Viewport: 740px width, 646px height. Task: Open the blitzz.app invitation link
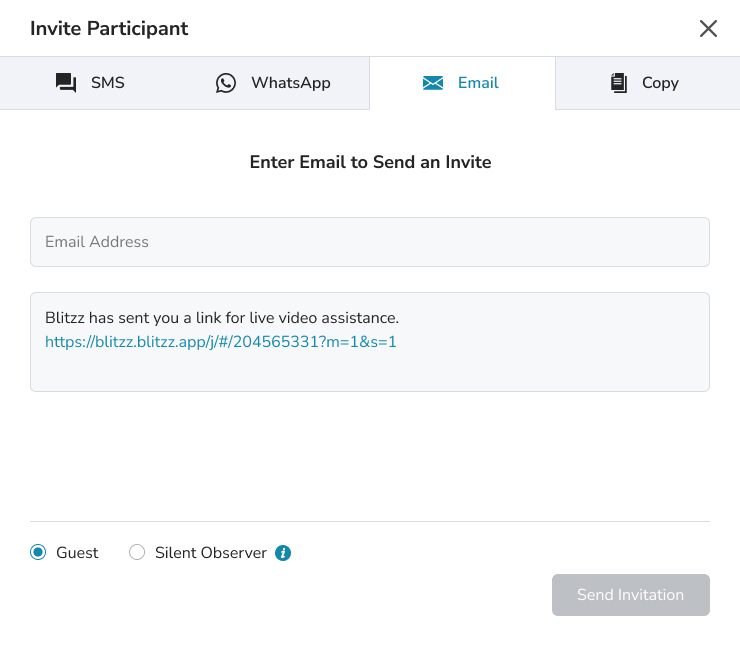221,342
